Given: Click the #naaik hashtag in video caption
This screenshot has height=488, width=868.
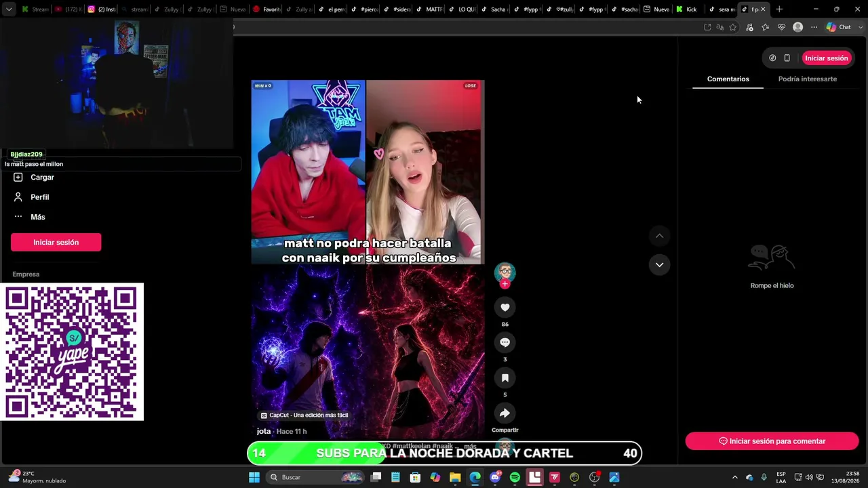Looking at the screenshot, I should coord(443,446).
